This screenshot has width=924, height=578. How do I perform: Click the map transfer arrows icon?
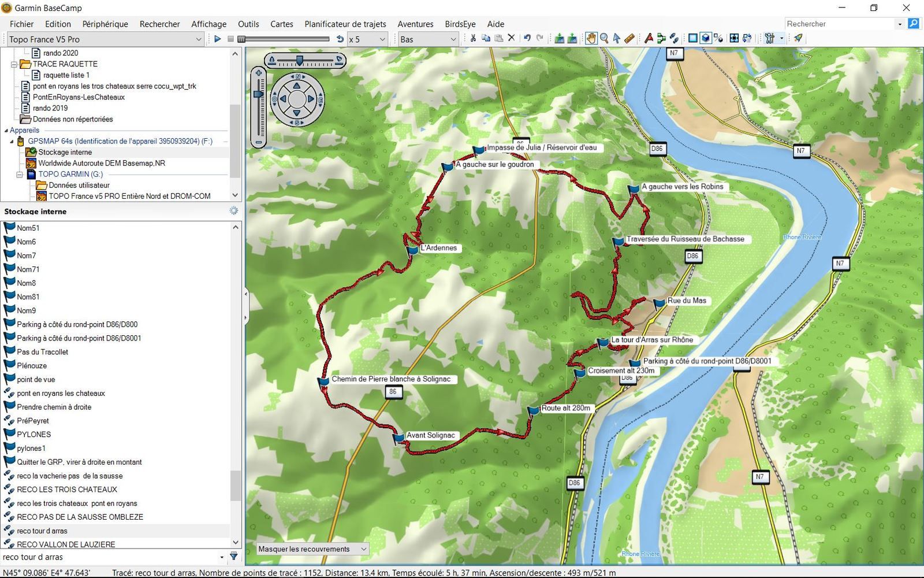tap(747, 39)
